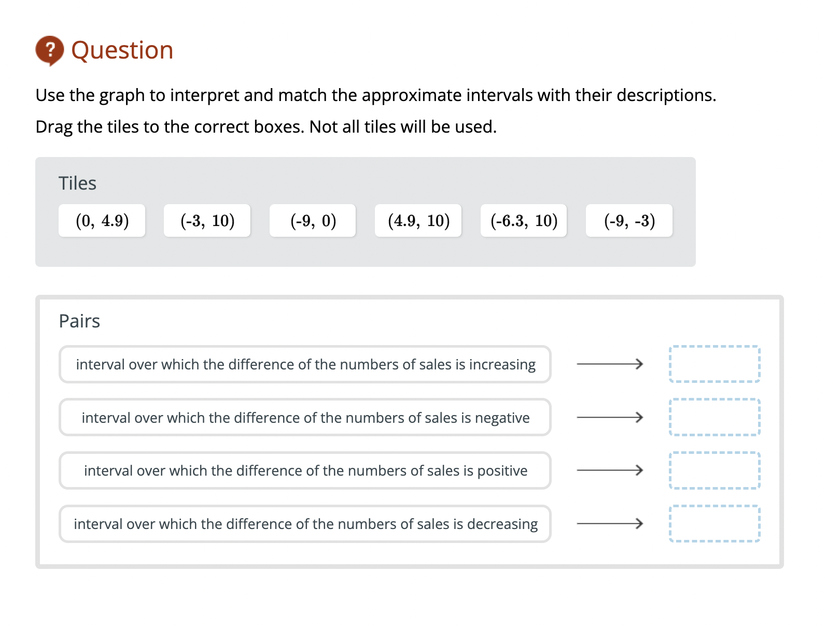Click the description about sales difference positive
The height and width of the screenshot is (629, 840).
pos(305,471)
